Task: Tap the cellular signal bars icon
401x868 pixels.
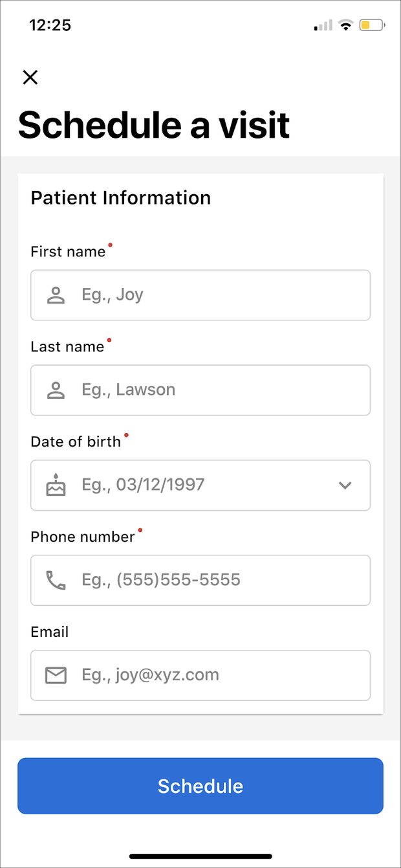Action: pos(323,26)
